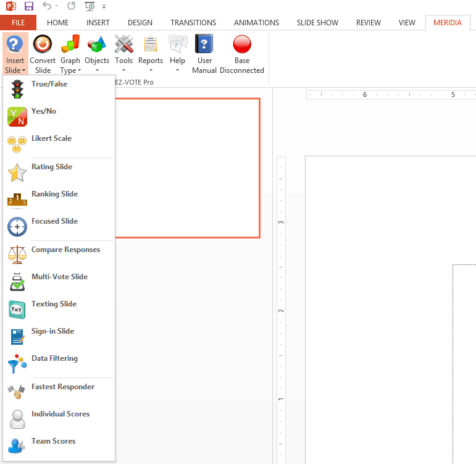Click the Help speech bubbles icon
Viewport: 476px width, 464px height.
click(x=178, y=44)
